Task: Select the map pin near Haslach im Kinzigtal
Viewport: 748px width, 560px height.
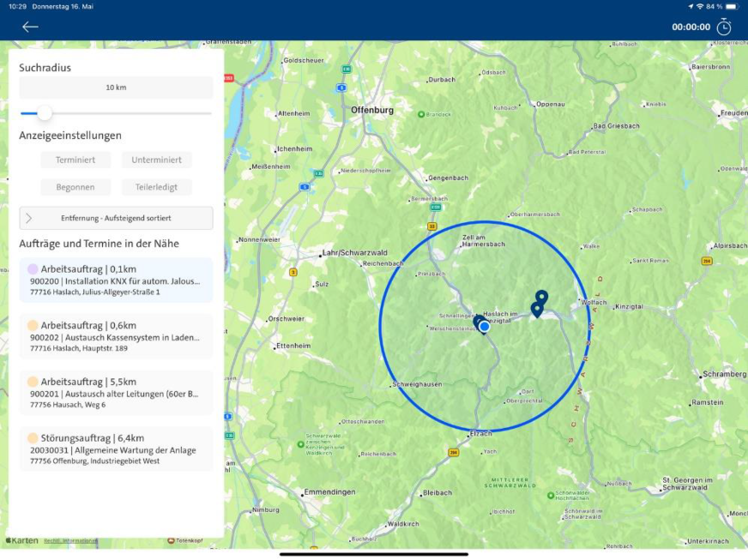Action: (x=479, y=319)
